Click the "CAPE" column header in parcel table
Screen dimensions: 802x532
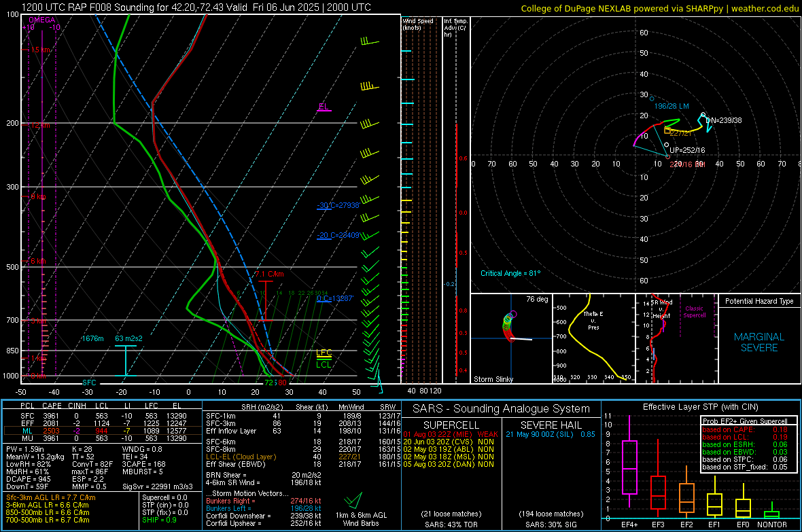pyautogui.click(x=52, y=406)
